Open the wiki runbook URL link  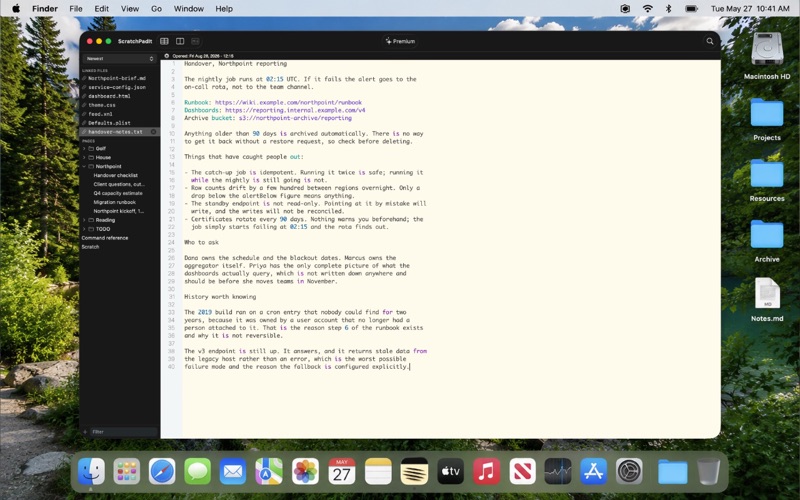[x=288, y=103]
